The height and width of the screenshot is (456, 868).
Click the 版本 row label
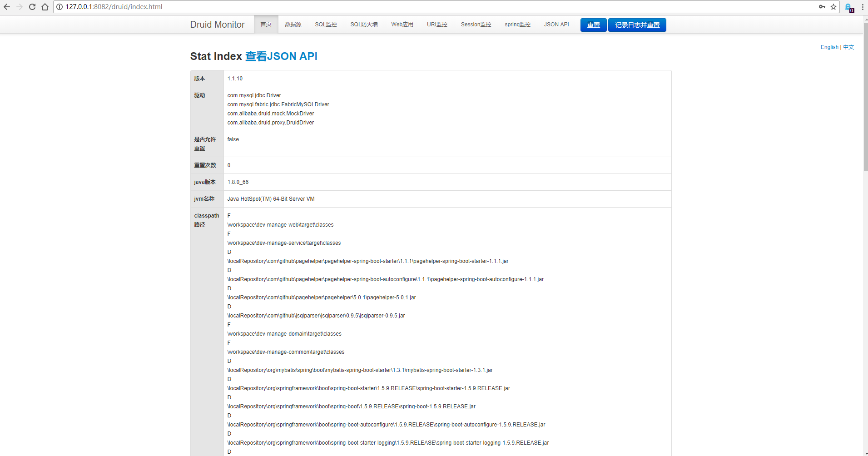(x=200, y=79)
